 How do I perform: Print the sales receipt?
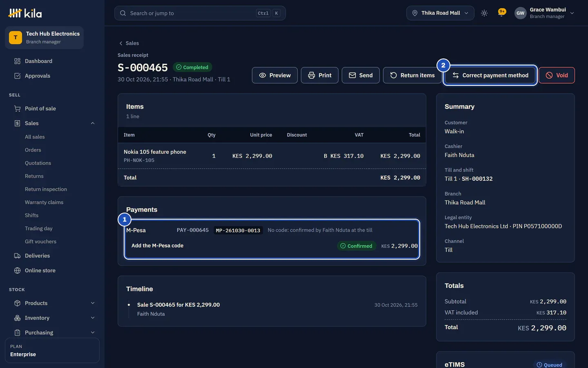[x=320, y=75]
